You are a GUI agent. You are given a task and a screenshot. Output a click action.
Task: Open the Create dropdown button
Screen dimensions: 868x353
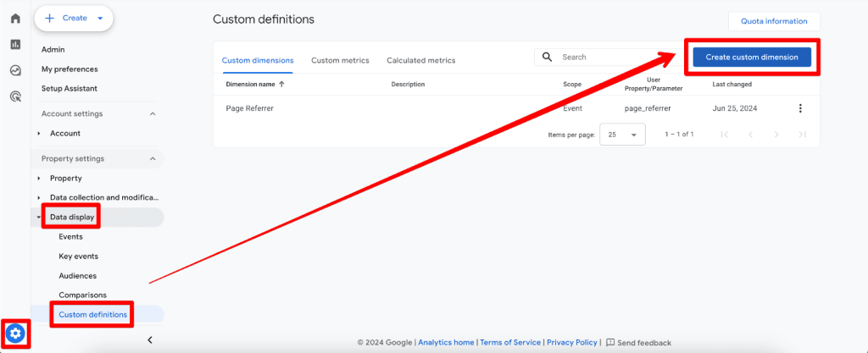point(74,19)
